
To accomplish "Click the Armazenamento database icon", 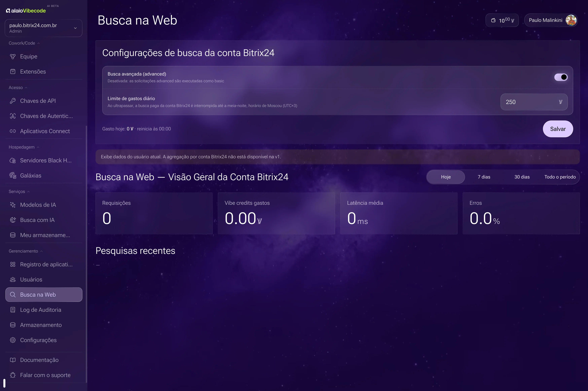I will pos(13,325).
